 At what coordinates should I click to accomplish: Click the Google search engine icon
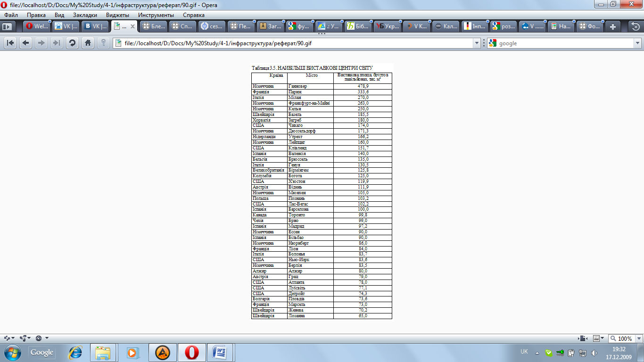pyautogui.click(x=493, y=43)
